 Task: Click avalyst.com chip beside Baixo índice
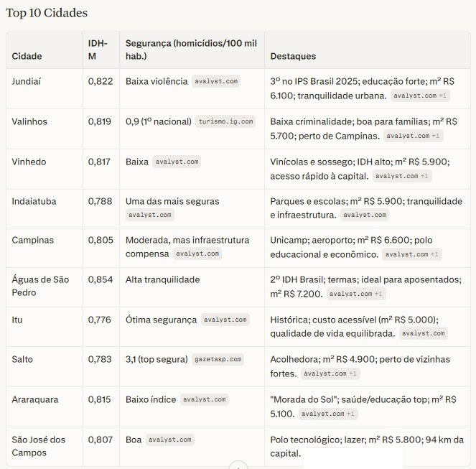coord(204,399)
